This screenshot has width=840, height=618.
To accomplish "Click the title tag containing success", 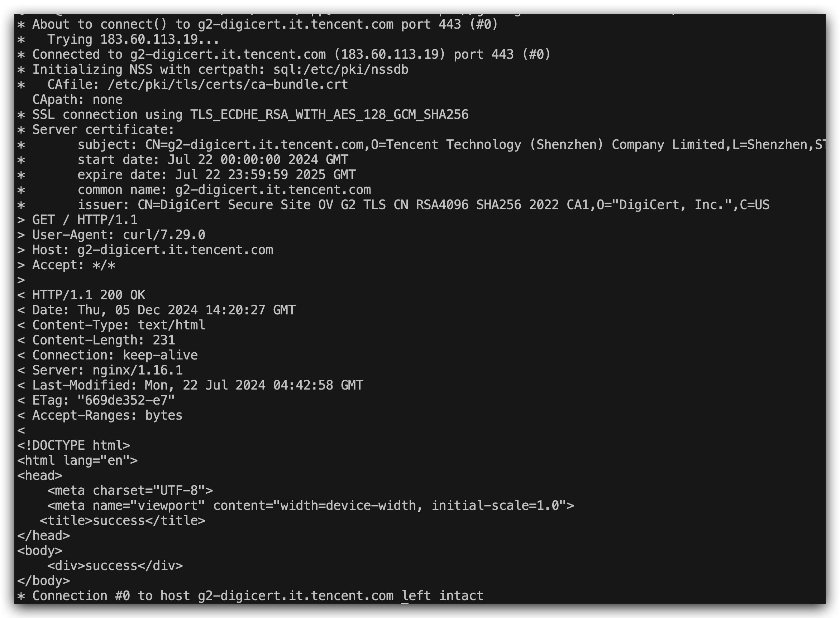I will [123, 521].
